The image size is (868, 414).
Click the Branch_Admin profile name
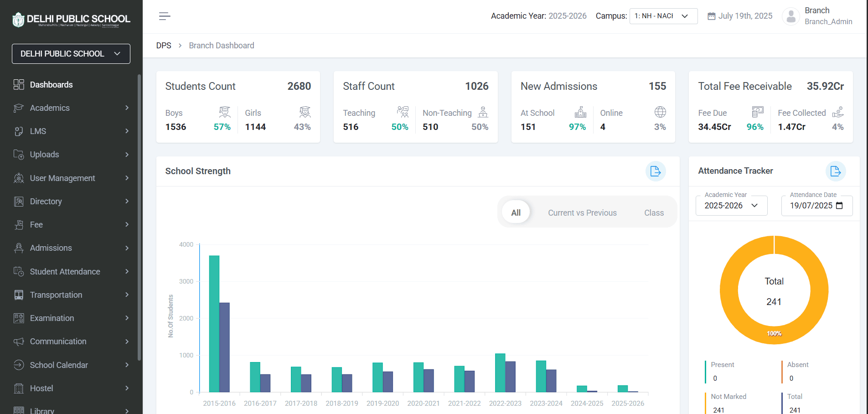(x=828, y=21)
